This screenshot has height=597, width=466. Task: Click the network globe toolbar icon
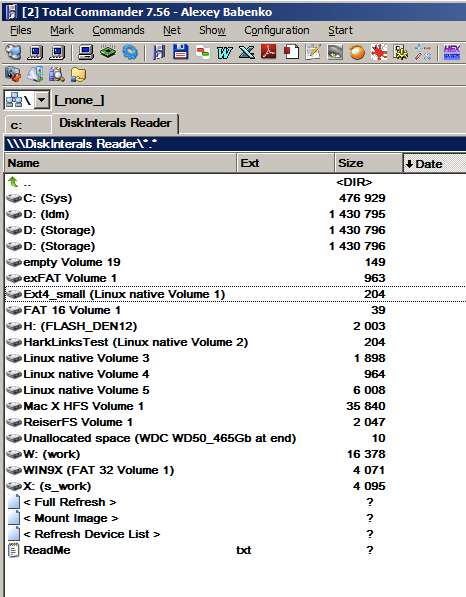[14, 52]
